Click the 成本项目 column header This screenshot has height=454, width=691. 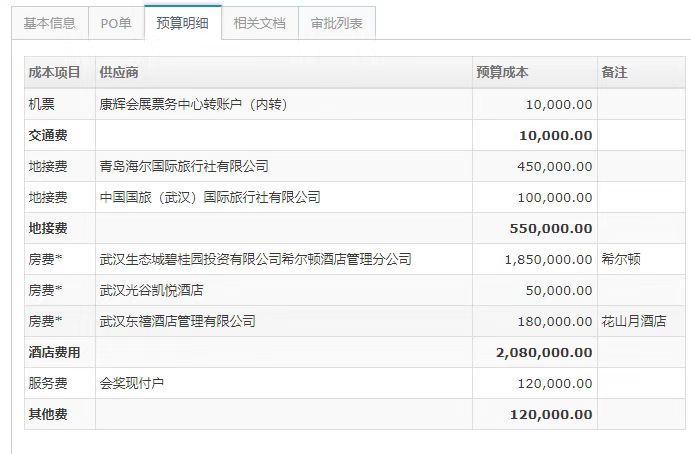tap(56, 73)
